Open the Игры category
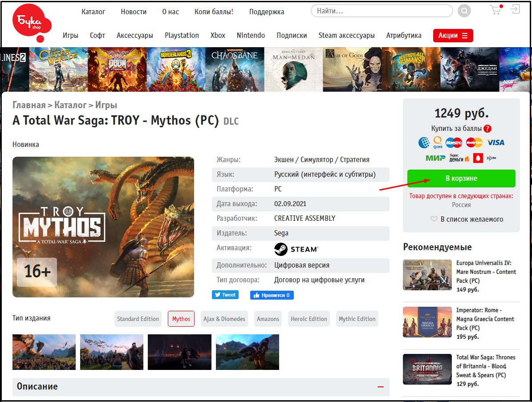This screenshot has width=532, height=402. click(70, 36)
